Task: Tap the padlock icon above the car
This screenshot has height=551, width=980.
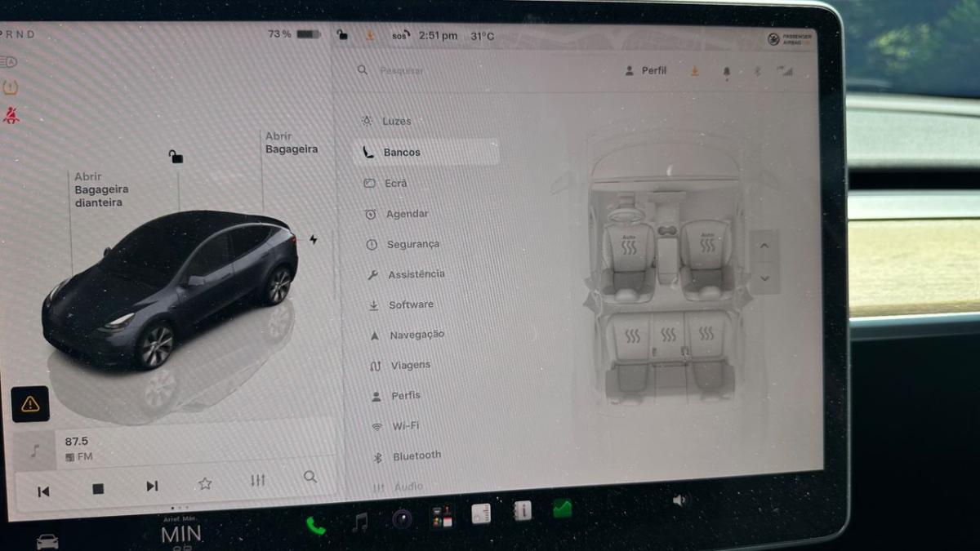Action: 176,157
